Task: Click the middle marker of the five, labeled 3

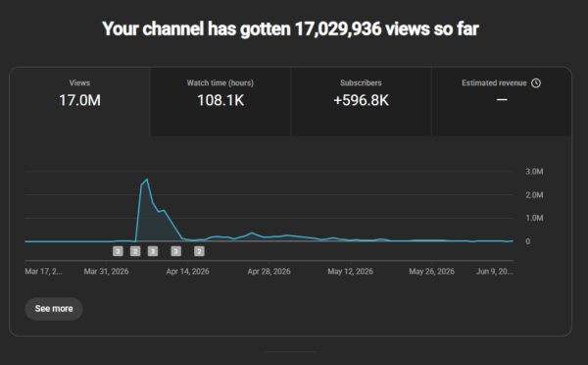Action: pos(153,251)
